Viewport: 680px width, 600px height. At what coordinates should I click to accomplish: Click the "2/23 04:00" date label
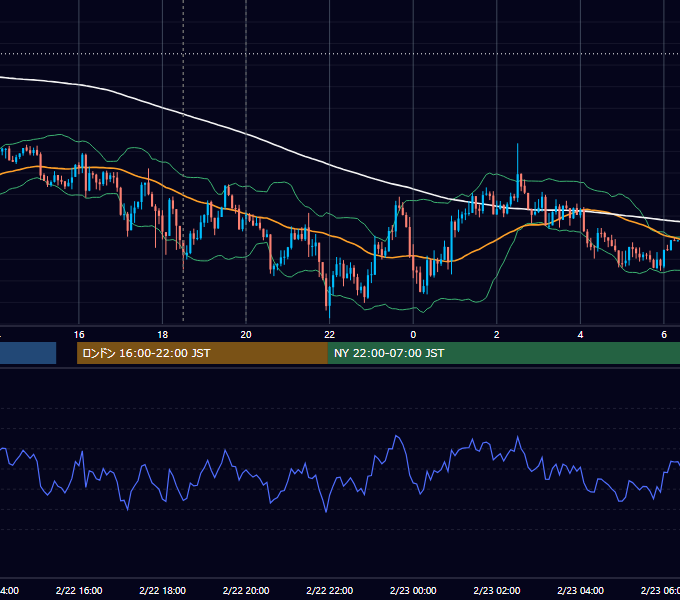pyautogui.click(x=580, y=590)
